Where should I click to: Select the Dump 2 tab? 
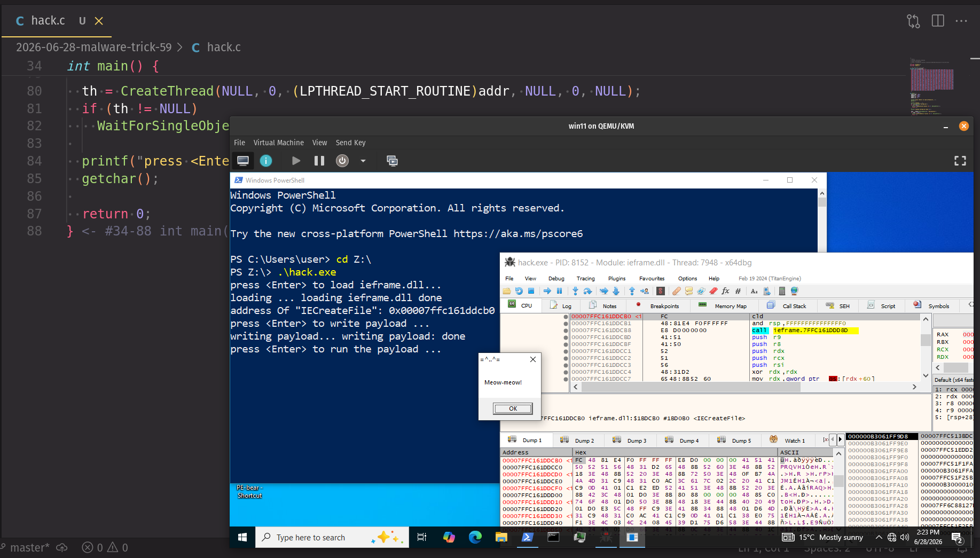click(x=577, y=441)
